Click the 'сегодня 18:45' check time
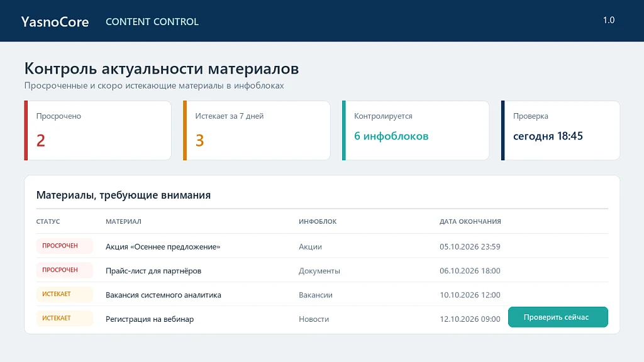The height and width of the screenshot is (362, 644). 548,136
